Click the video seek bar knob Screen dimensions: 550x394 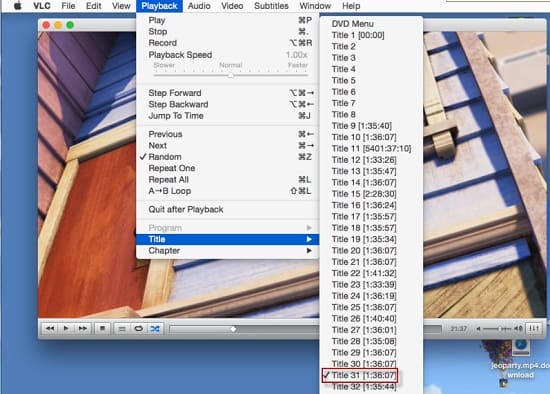click(233, 329)
